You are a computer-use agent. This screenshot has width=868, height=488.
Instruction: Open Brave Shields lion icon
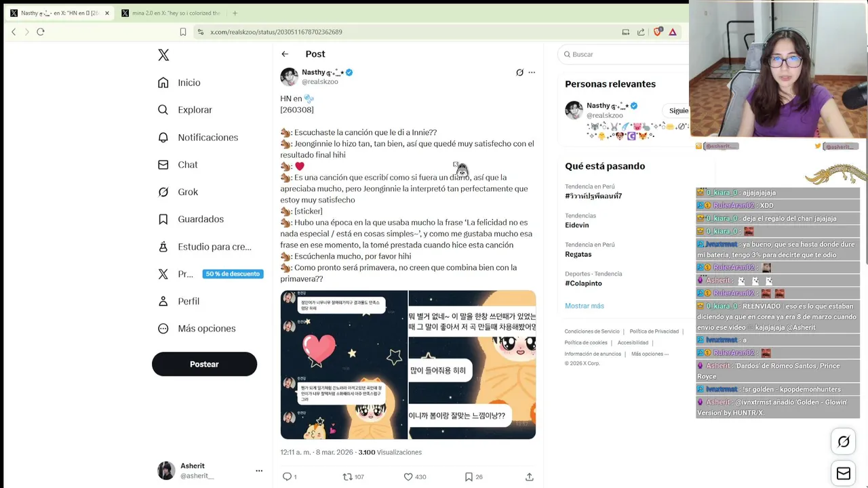[657, 32]
